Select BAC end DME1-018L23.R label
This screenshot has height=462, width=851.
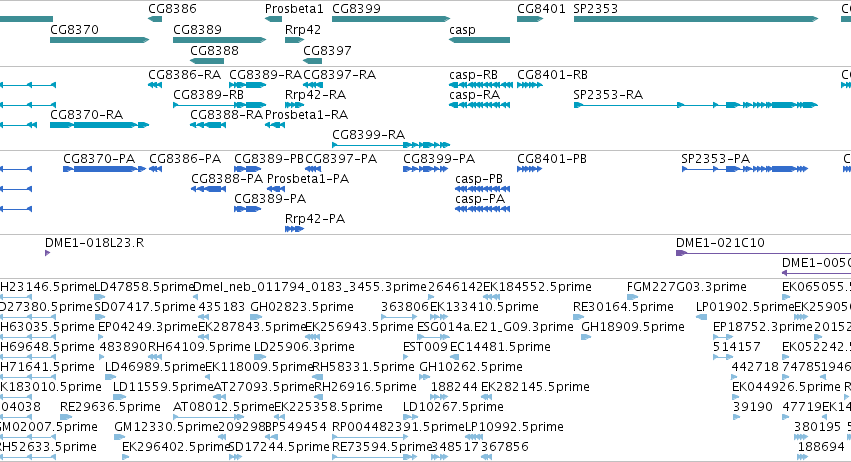coord(94,243)
